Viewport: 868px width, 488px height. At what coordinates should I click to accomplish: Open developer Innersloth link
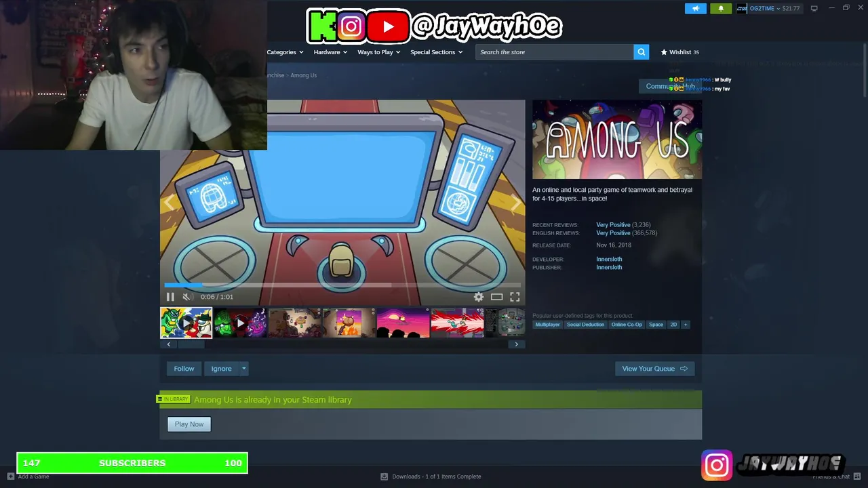(x=609, y=259)
